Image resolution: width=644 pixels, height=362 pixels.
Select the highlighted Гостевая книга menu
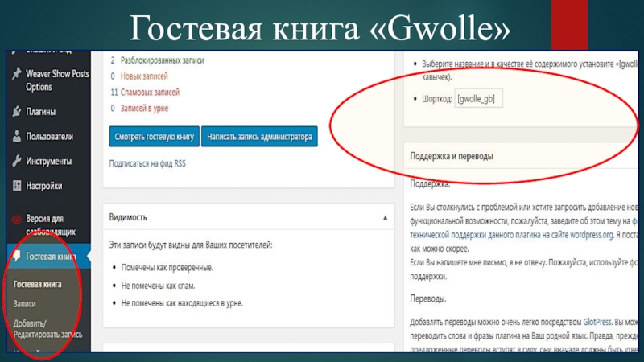click(48, 257)
